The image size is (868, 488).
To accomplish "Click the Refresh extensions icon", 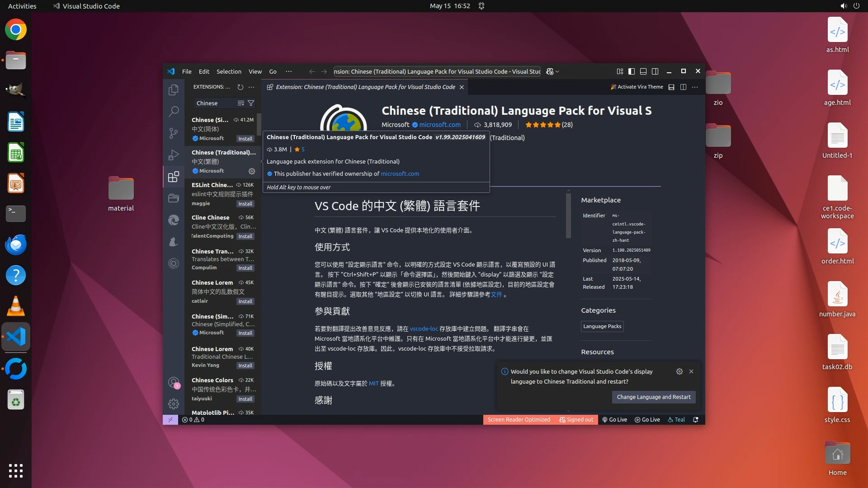I will click(x=241, y=87).
